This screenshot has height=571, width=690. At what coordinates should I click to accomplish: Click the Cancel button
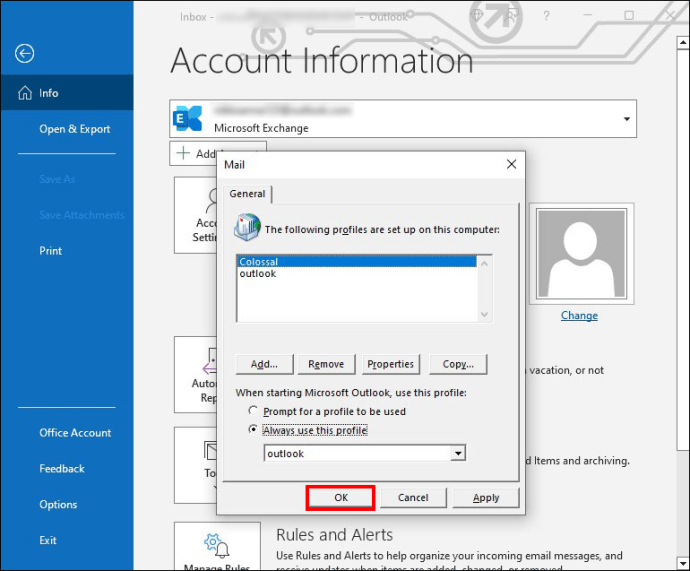(413, 498)
